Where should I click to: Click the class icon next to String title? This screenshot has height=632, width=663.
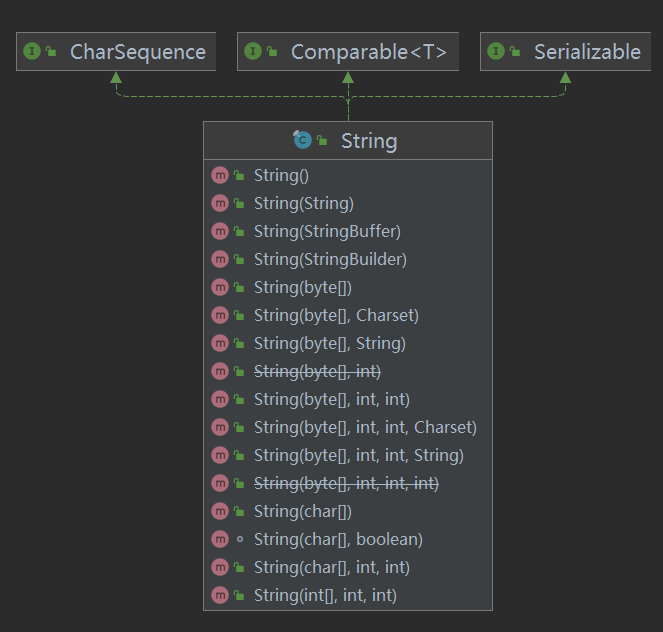click(302, 141)
